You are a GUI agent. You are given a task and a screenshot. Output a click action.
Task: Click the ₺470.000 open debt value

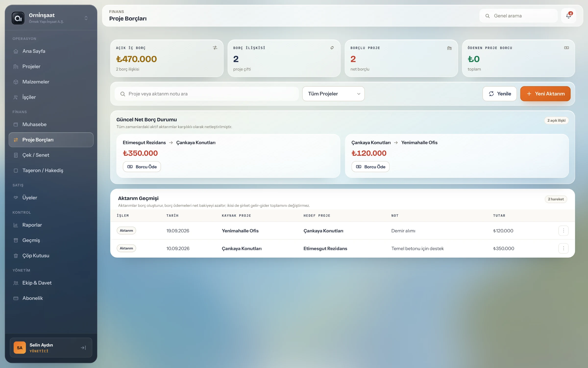click(136, 59)
